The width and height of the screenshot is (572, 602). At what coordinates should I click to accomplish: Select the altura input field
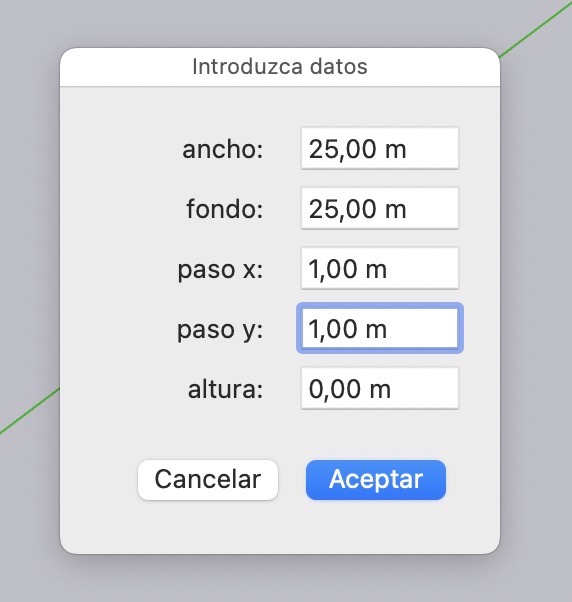tap(380, 388)
